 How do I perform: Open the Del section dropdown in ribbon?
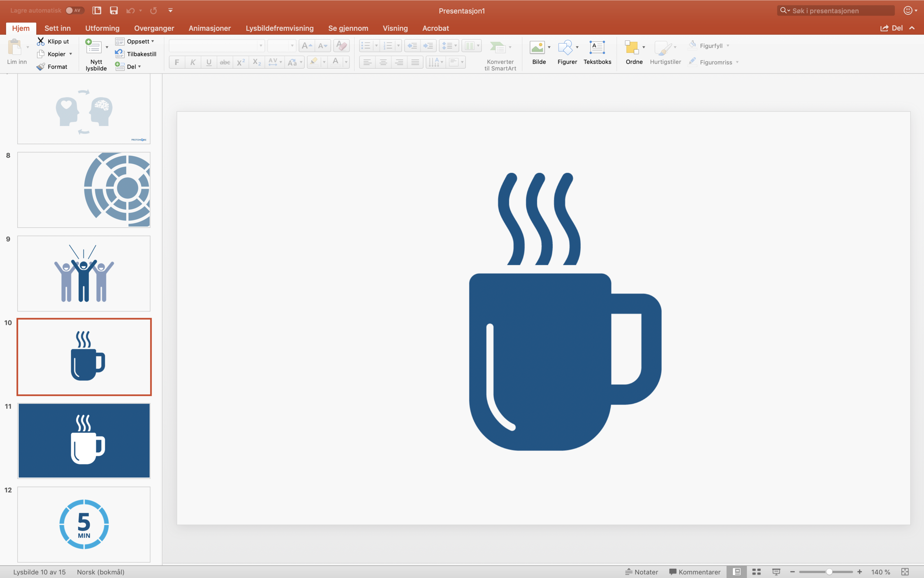(x=128, y=67)
